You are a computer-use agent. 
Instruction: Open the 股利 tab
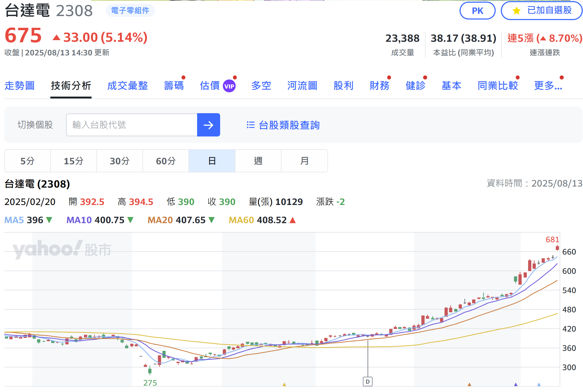coord(344,86)
